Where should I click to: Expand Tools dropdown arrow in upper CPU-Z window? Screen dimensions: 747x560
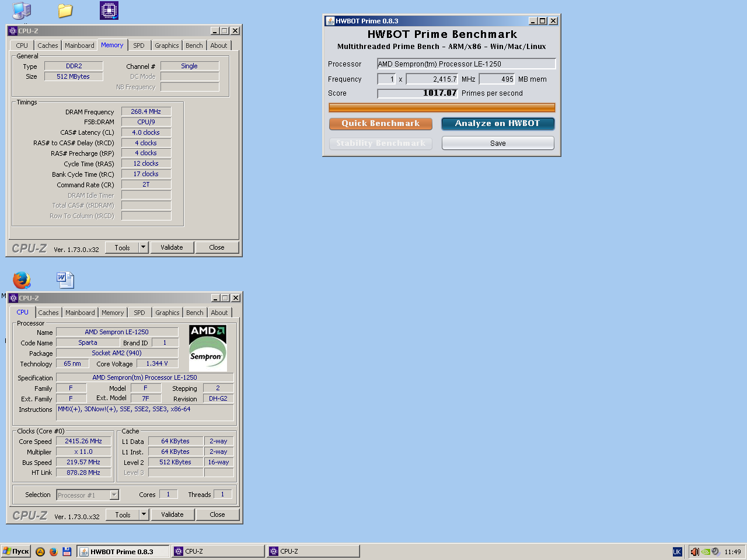click(x=144, y=247)
